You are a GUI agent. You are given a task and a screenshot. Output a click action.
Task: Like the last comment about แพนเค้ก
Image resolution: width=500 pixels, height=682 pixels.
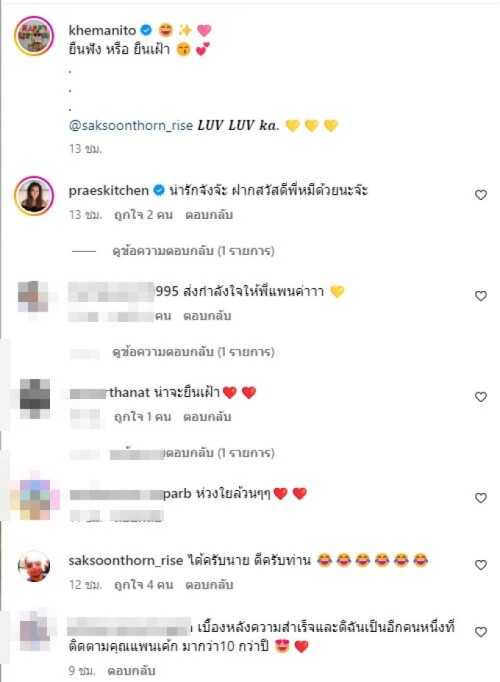[480, 632]
